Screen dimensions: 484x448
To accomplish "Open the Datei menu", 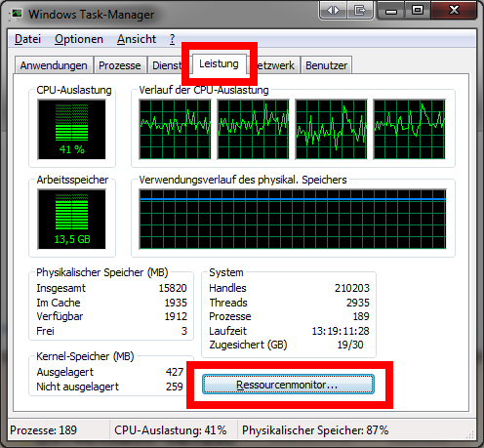I will pos(27,39).
